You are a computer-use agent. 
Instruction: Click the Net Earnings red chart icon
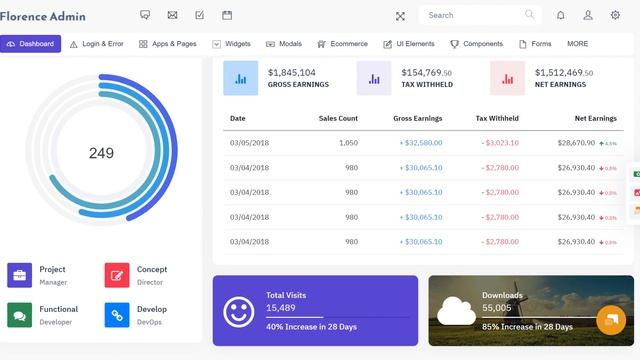coord(507,78)
